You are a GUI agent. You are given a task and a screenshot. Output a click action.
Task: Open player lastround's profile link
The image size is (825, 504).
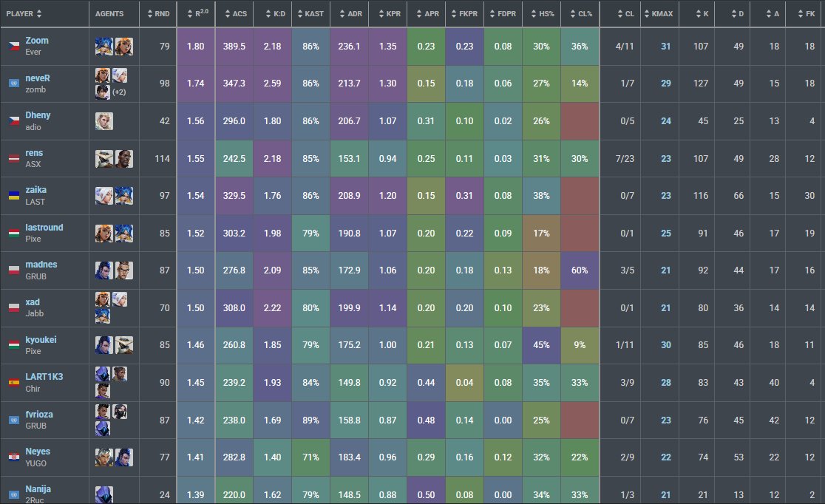44,228
